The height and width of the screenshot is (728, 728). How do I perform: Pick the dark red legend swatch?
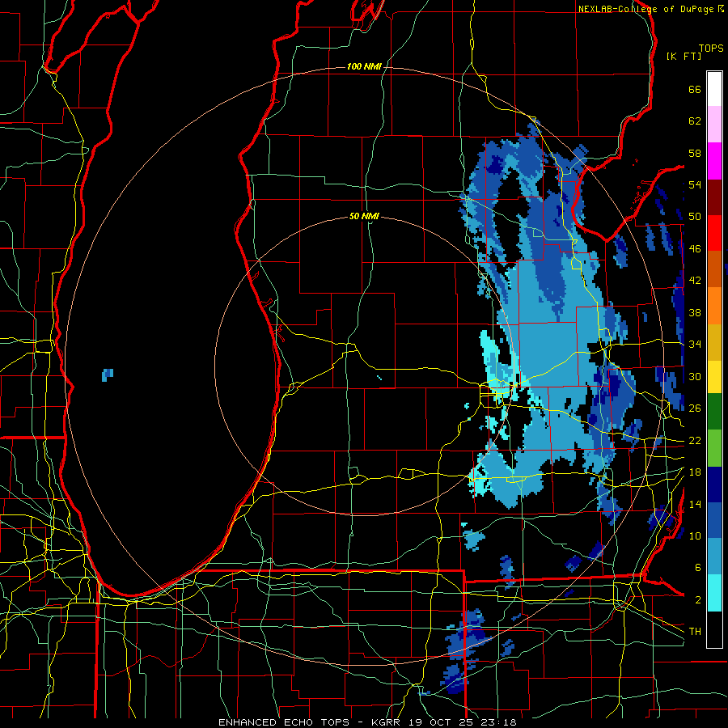click(x=714, y=197)
